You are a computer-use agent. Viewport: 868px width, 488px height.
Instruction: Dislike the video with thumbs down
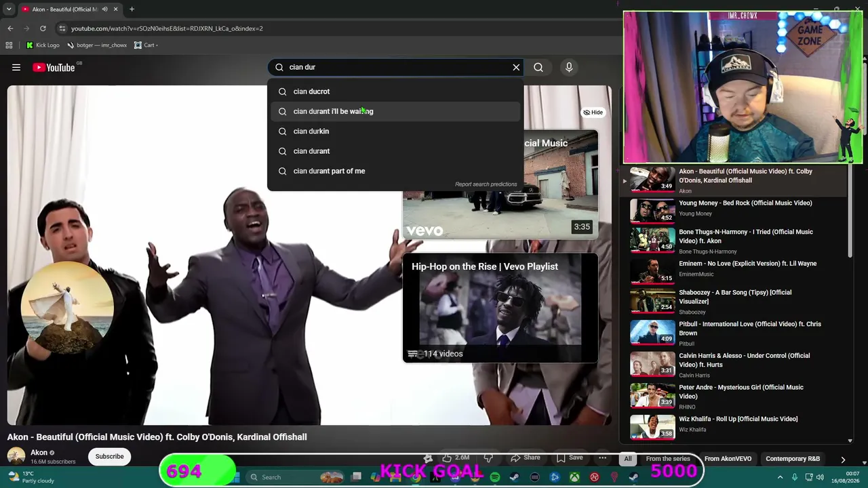tap(488, 457)
